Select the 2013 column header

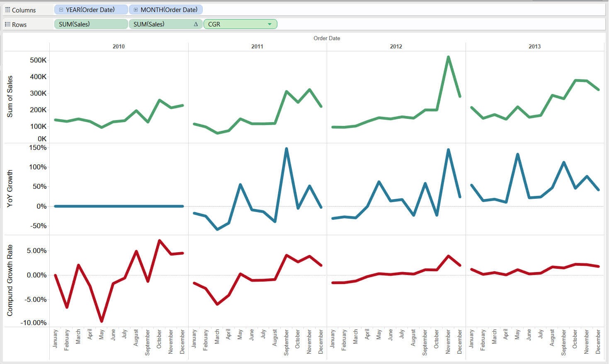point(534,46)
